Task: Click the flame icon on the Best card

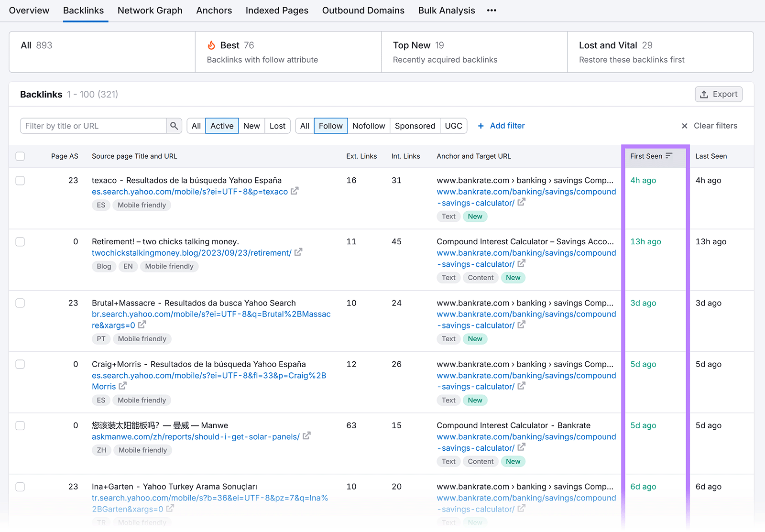Action: (211, 44)
